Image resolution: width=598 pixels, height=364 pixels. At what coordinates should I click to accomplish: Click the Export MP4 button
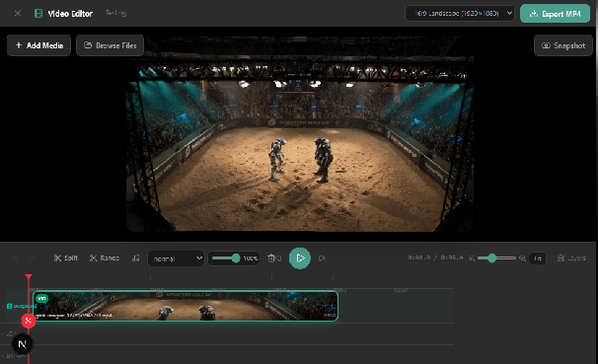(555, 14)
